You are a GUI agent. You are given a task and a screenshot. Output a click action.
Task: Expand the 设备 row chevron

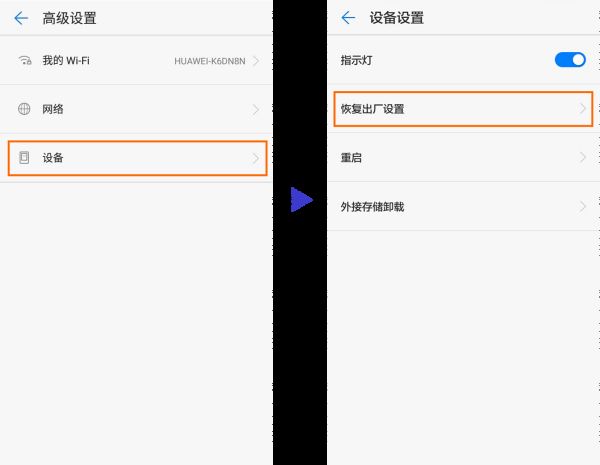256,158
